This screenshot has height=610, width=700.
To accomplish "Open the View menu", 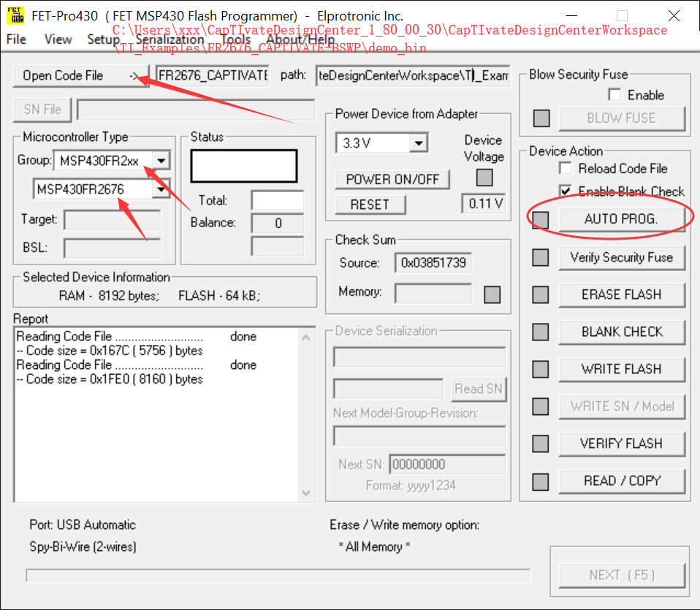I will 58,39.
